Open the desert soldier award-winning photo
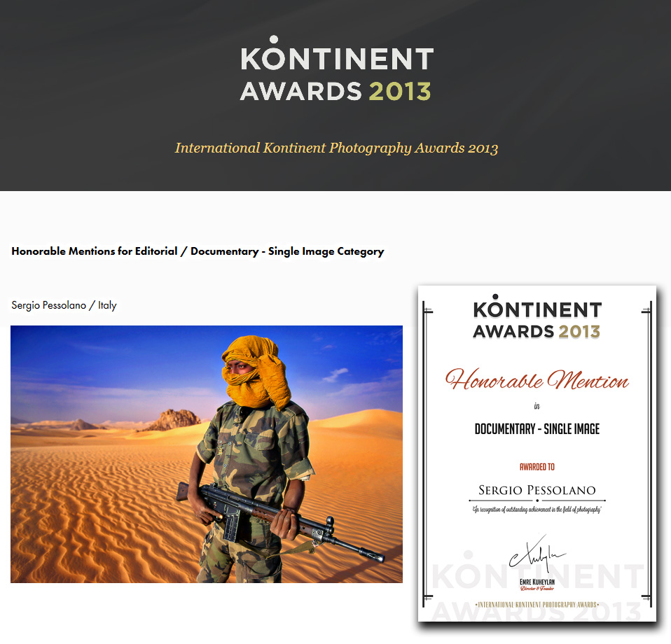 tap(207, 454)
